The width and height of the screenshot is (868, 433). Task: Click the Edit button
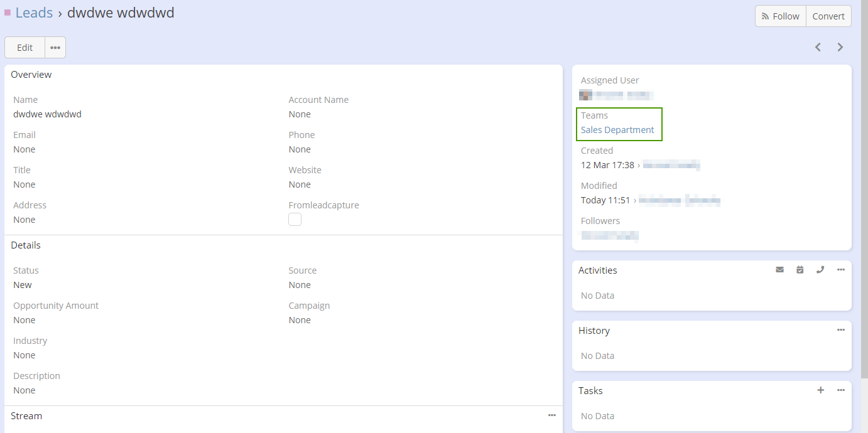[x=24, y=48]
